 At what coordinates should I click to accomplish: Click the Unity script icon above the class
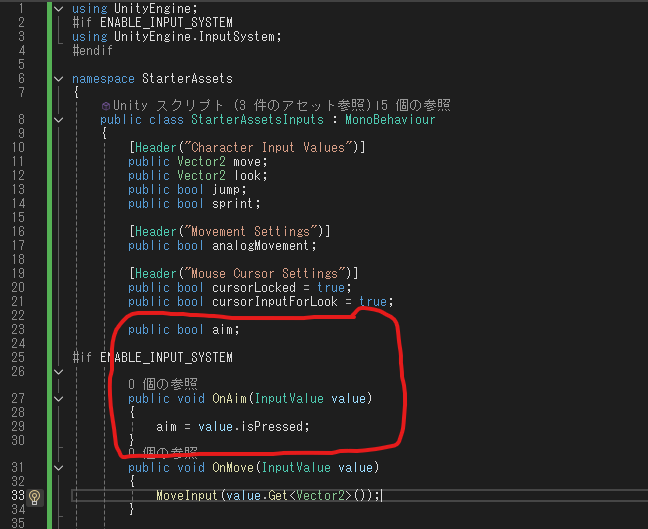[x=106, y=106]
